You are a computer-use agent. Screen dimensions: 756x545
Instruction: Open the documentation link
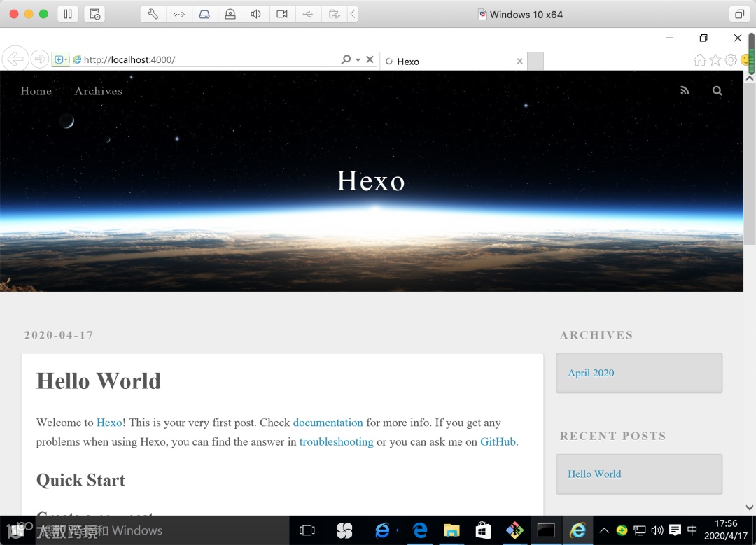click(x=328, y=423)
